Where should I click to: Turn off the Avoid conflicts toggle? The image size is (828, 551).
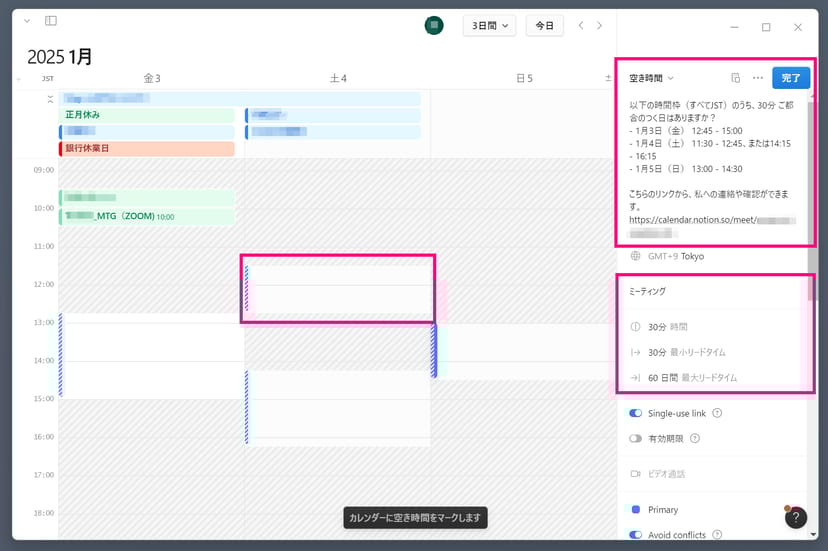(635, 535)
